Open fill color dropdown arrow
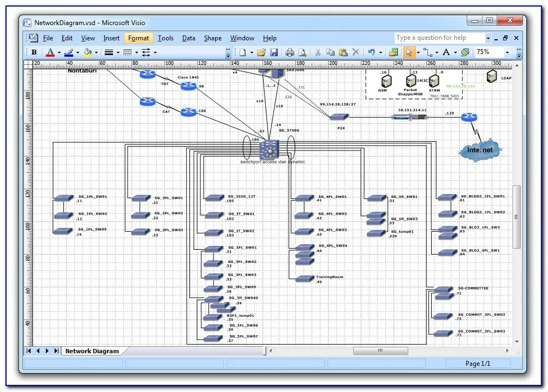Viewport: 548px width, 392px height. tap(96, 53)
